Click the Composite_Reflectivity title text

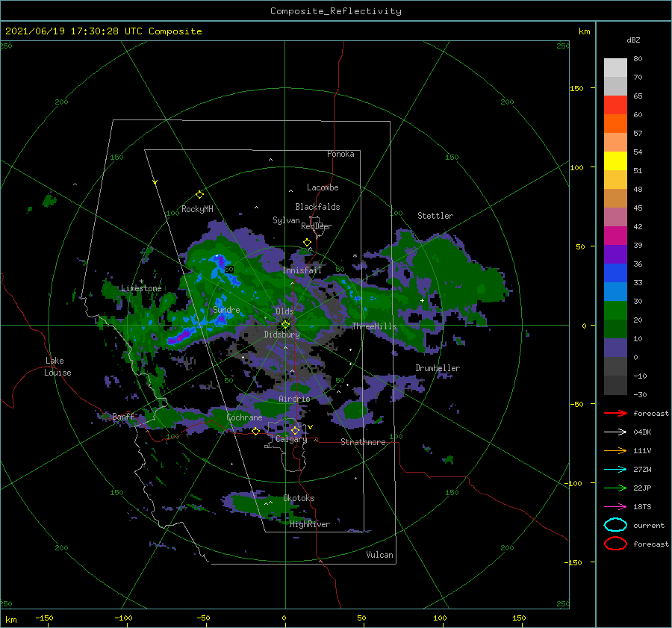click(x=336, y=11)
